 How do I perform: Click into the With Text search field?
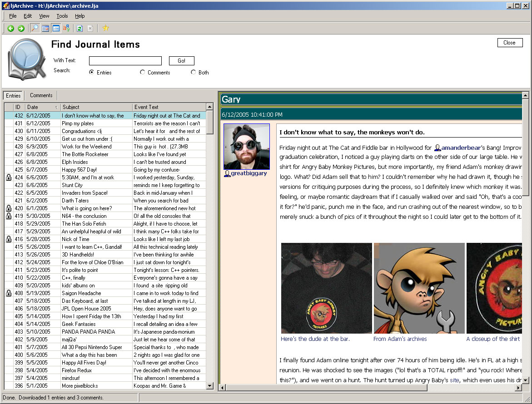point(125,61)
